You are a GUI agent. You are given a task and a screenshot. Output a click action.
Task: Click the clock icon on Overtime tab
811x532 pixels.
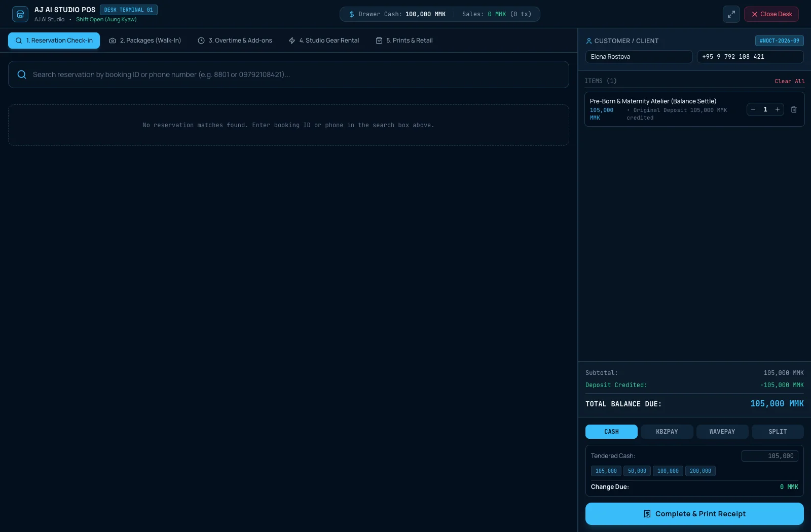(x=201, y=41)
